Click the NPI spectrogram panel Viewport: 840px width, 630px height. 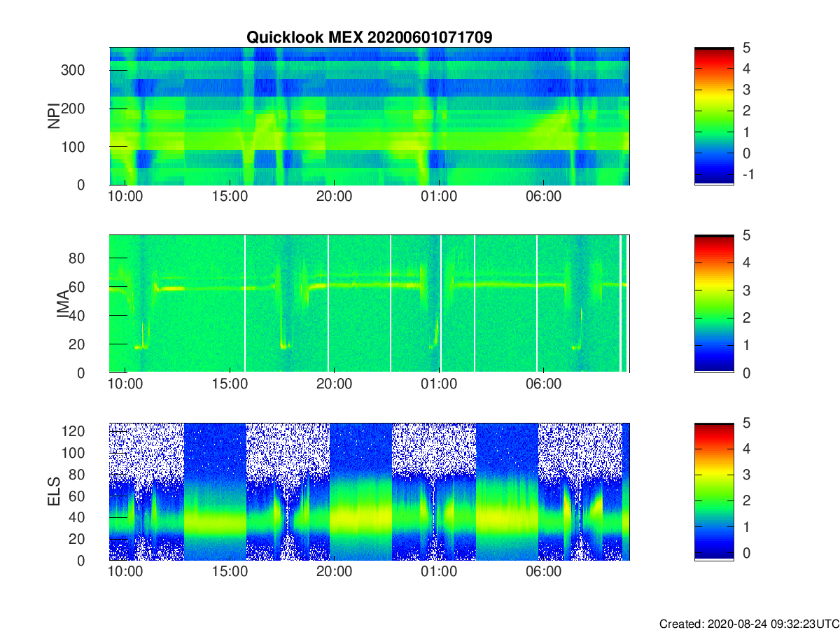(x=370, y=116)
